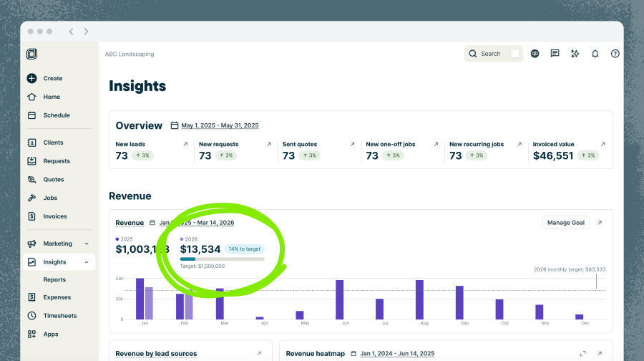Go to Invoices in the sidebar
The height and width of the screenshot is (361, 644).
coord(55,216)
